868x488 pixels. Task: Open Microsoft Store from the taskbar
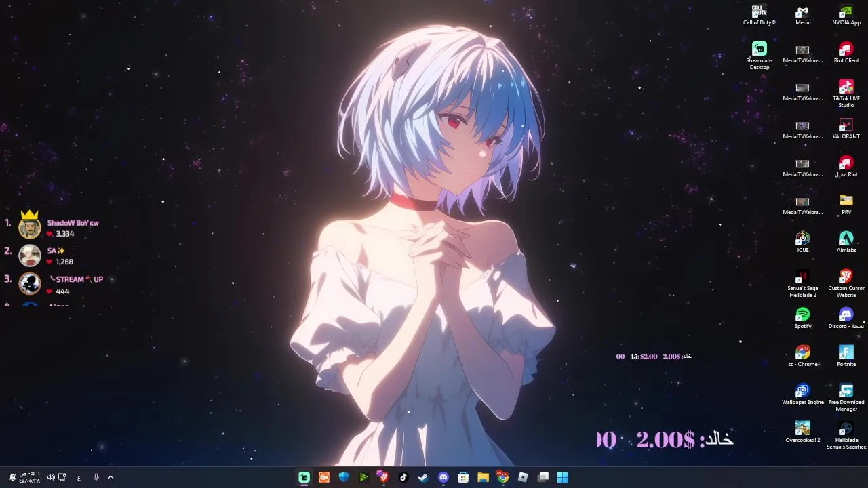463,477
